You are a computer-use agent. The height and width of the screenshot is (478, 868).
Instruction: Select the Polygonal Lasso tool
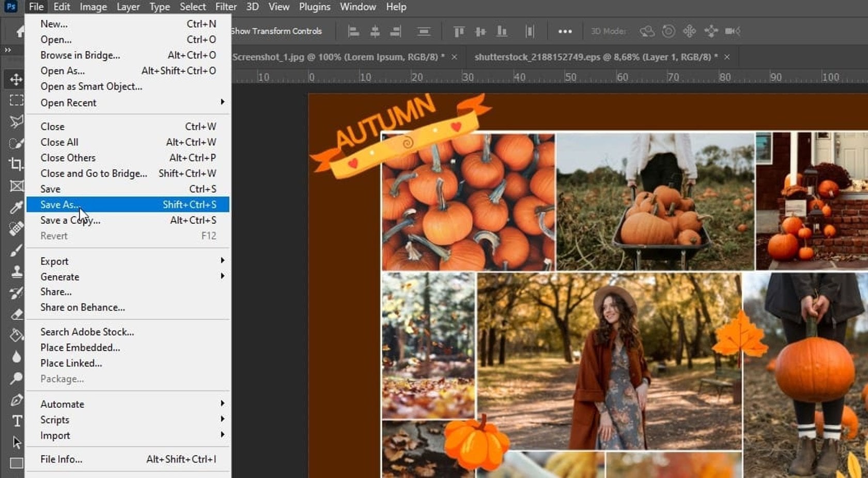pyautogui.click(x=16, y=121)
